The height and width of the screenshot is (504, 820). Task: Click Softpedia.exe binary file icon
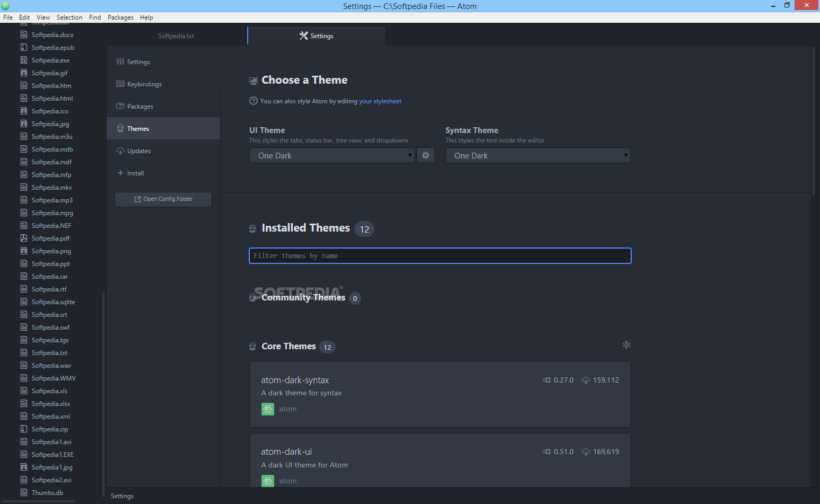pos(24,60)
